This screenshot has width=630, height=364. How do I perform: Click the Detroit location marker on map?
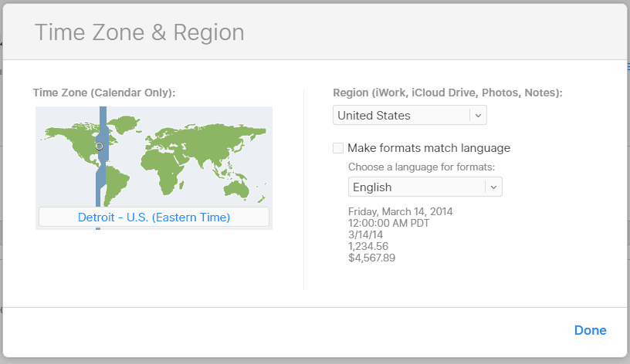click(100, 147)
